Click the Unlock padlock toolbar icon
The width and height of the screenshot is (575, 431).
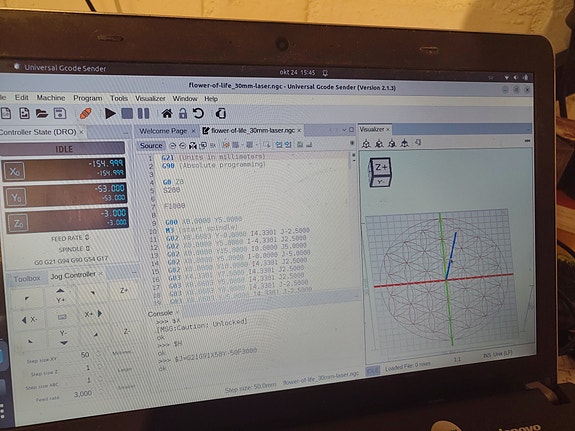click(x=183, y=113)
